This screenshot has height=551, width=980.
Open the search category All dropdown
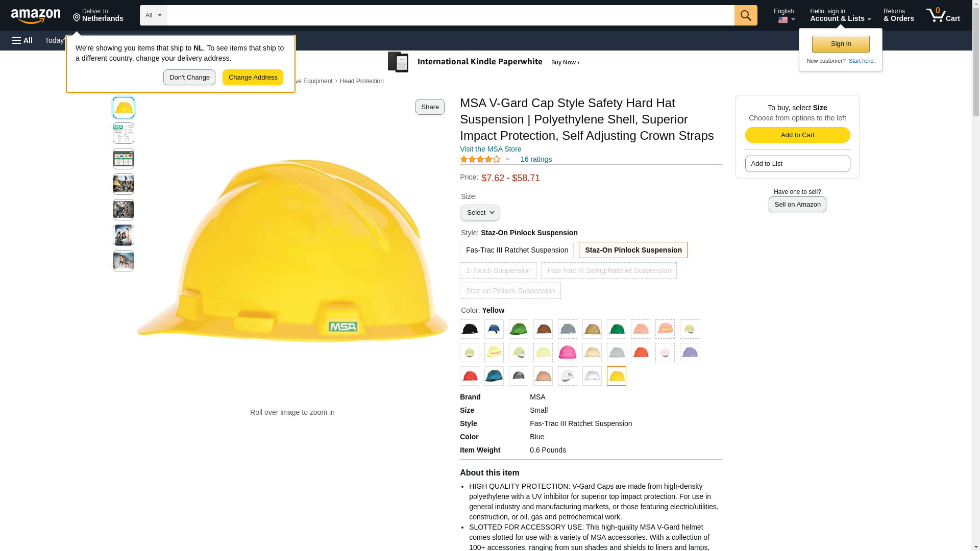click(x=153, y=15)
